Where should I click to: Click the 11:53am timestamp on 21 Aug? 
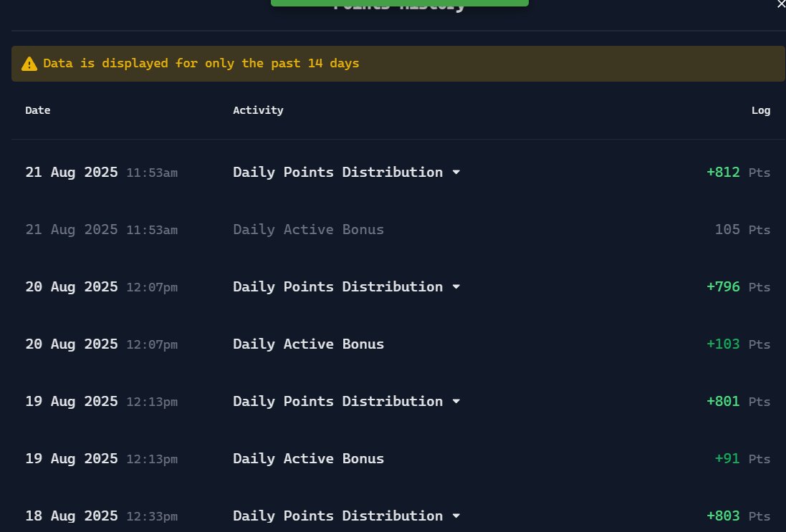point(151,172)
